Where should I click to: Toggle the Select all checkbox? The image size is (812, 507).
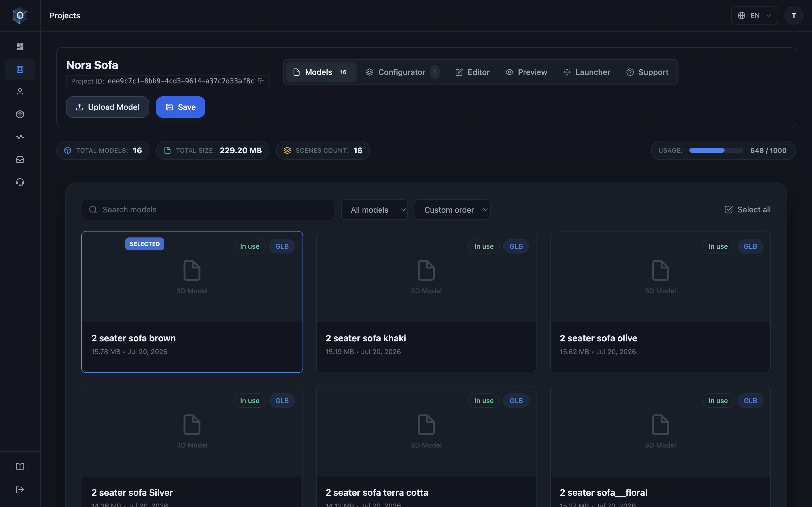(747, 210)
